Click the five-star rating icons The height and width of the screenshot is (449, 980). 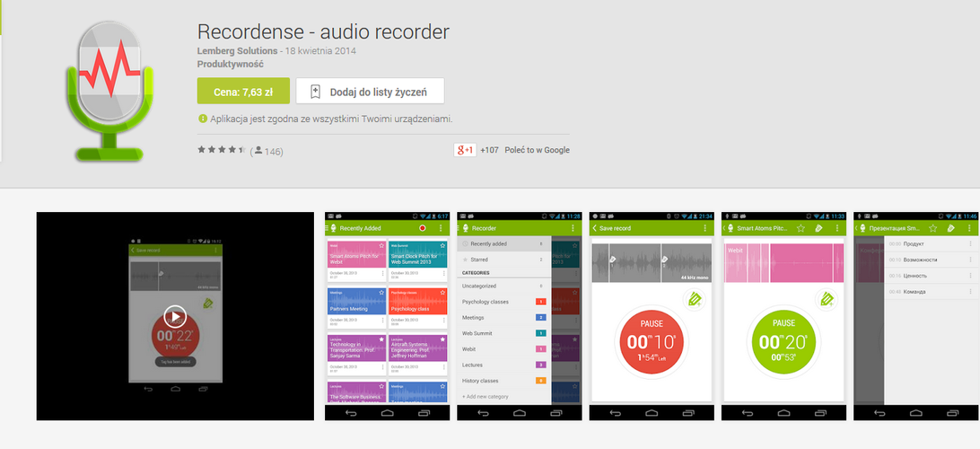222,150
